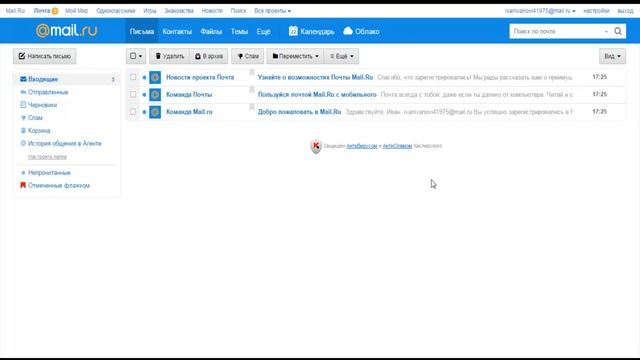Screen dimensions: 640x360
Task: Expand the toolbar Ещё dropdown
Action: click(342, 56)
